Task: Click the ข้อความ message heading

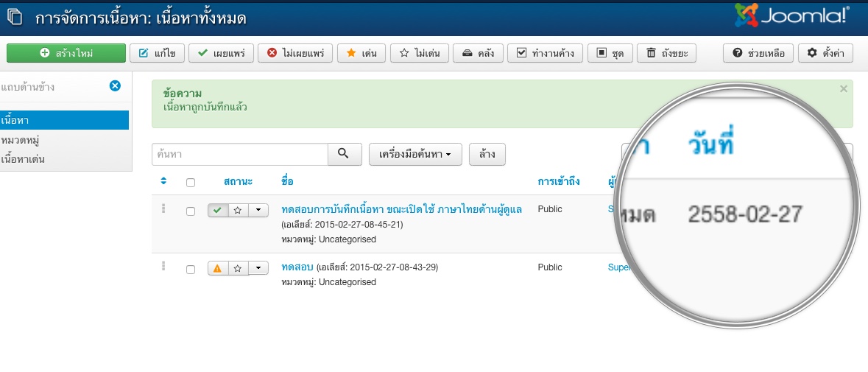Action: (183, 94)
